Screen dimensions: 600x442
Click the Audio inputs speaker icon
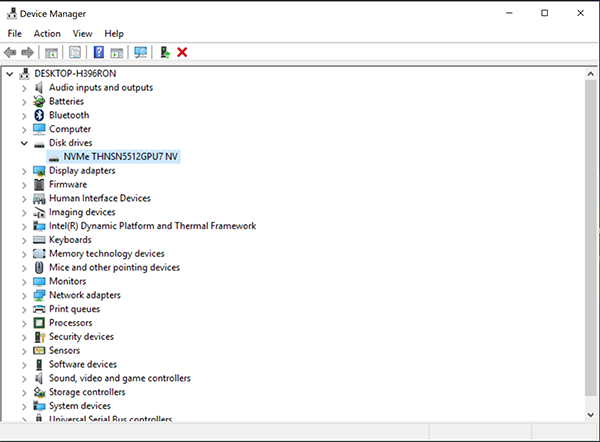(x=39, y=88)
